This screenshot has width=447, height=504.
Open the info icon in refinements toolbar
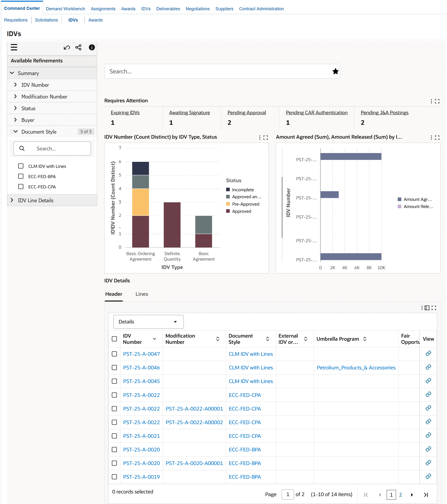92,47
